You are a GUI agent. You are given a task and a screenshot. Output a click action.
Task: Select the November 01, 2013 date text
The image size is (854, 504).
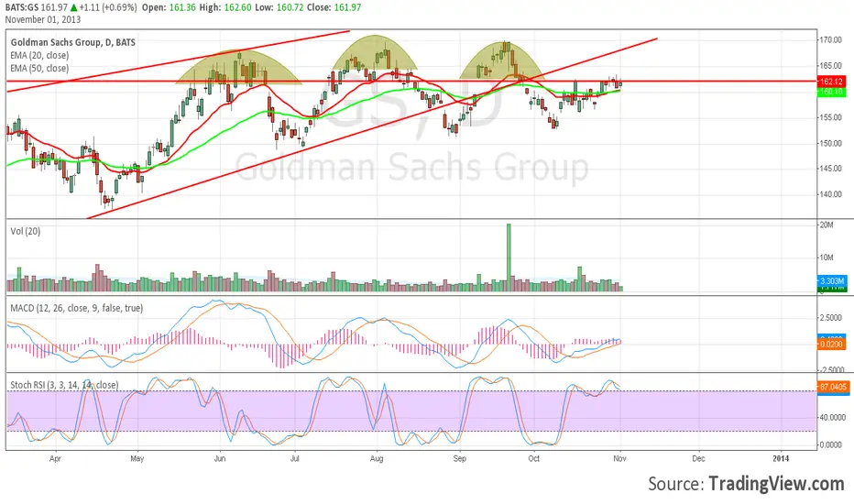tap(43, 19)
